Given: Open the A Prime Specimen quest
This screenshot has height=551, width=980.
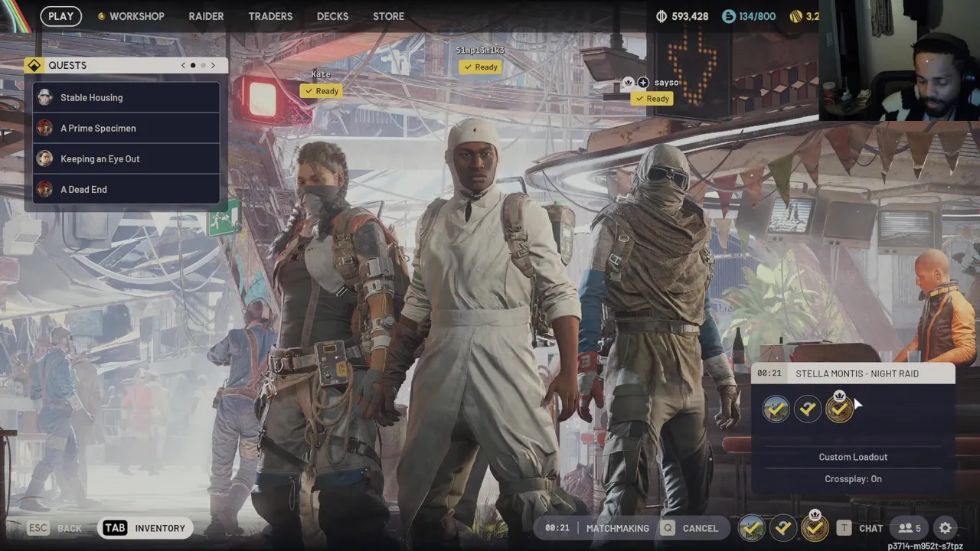Looking at the screenshot, I should coord(126,128).
